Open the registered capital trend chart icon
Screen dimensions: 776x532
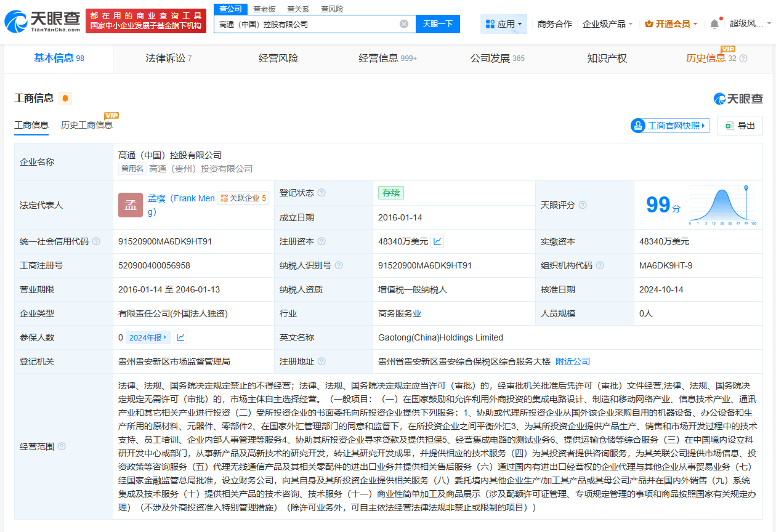437,241
